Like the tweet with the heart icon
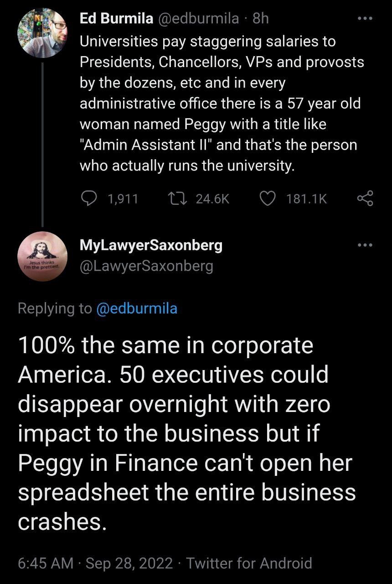Viewport: 392px width, 584px height. click(x=267, y=198)
